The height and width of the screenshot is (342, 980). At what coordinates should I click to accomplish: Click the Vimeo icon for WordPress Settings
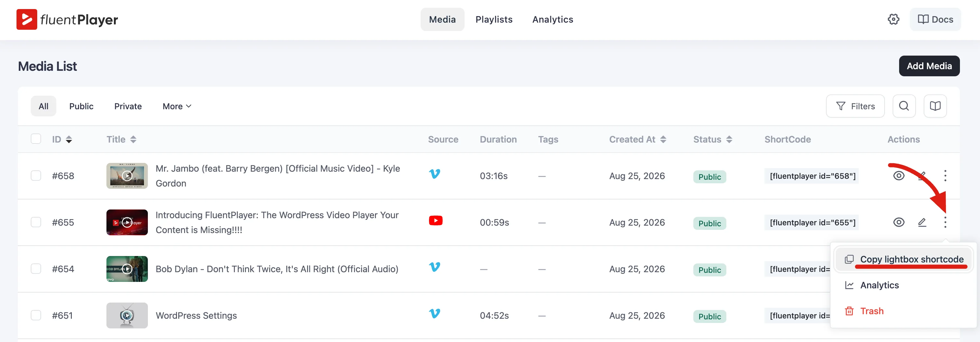tap(435, 314)
